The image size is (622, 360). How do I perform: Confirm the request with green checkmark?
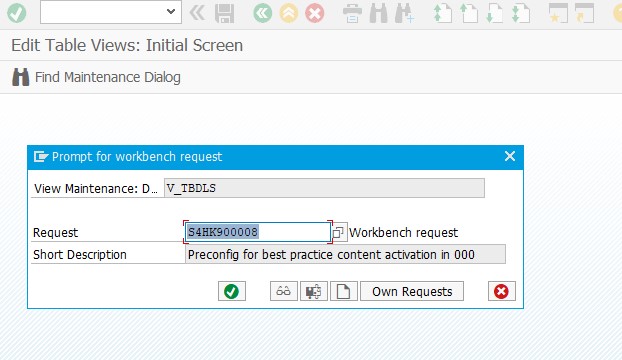(232, 291)
